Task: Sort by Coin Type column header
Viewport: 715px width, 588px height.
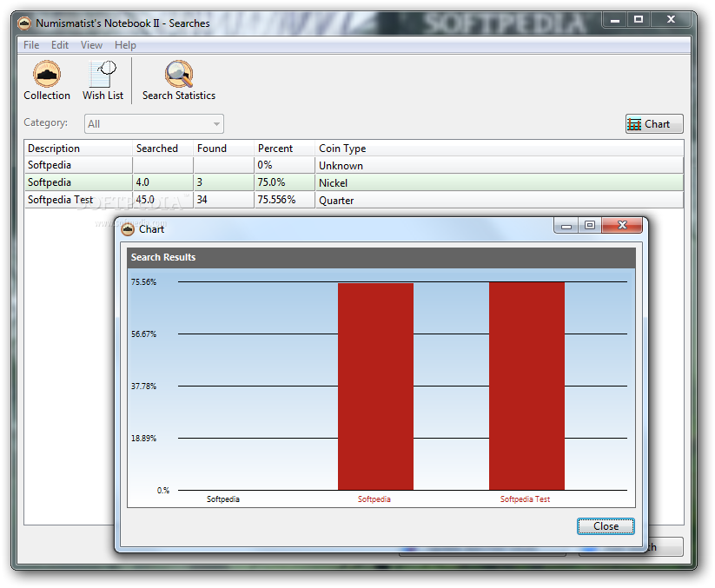Action: coord(500,149)
